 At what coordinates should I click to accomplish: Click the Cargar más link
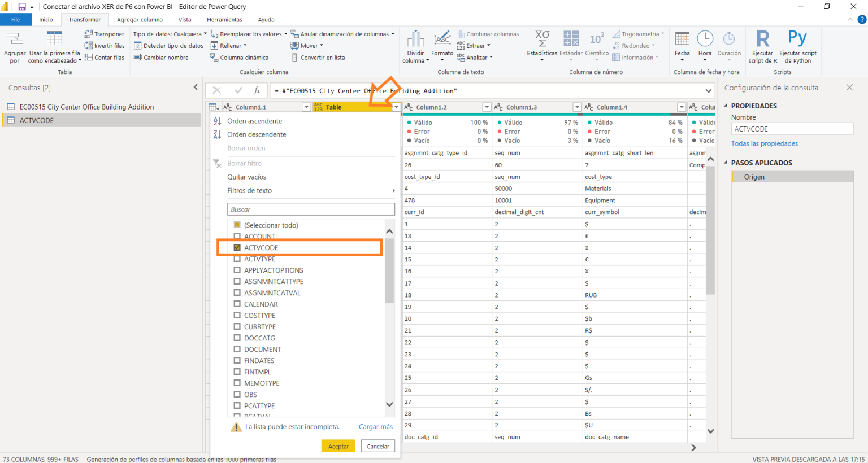[x=375, y=427]
